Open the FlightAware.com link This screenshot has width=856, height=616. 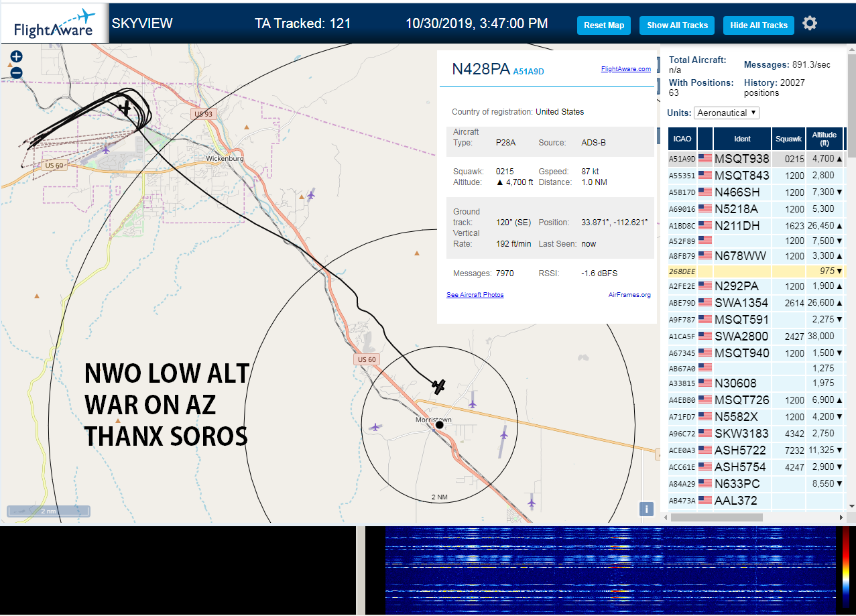coord(626,69)
